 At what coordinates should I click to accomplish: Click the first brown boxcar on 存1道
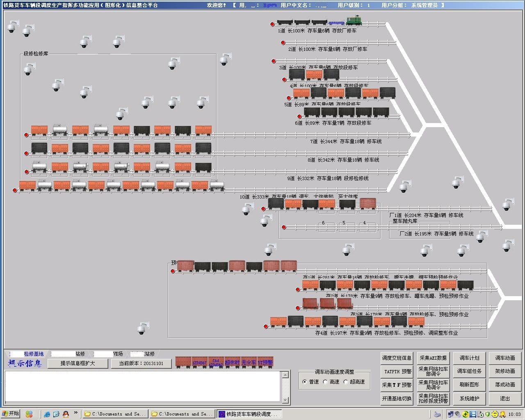pos(185,266)
